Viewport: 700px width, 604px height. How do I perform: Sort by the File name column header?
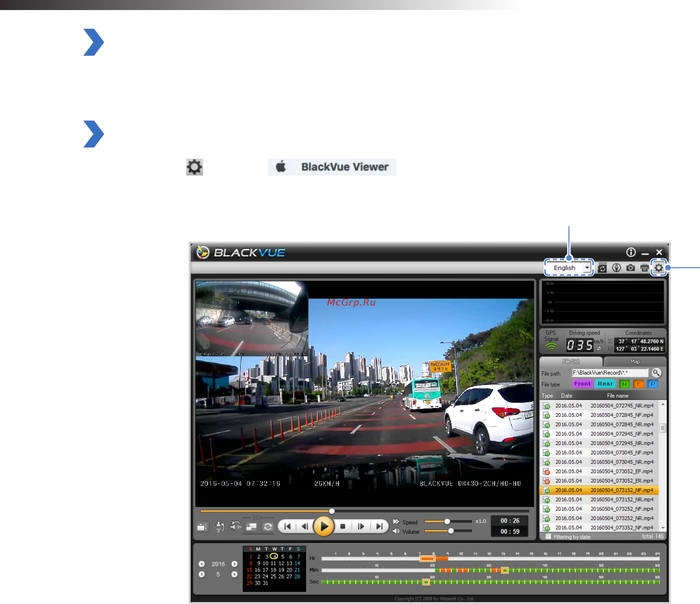[618, 395]
